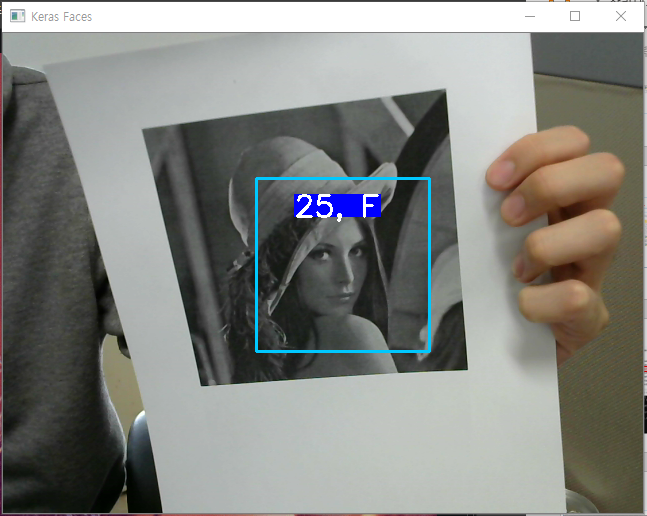Close the Keras Faces window
The height and width of the screenshot is (516, 647).
pyautogui.click(x=621, y=16)
